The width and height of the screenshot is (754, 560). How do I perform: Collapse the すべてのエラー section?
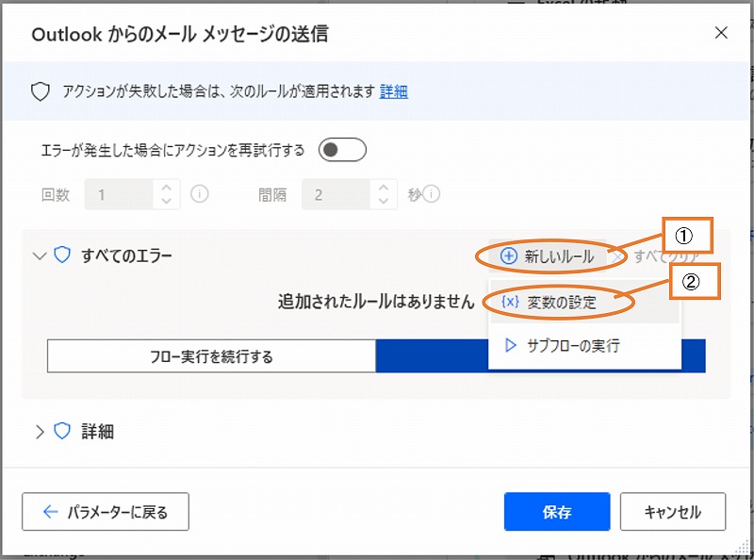pyautogui.click(x=39, y=255)
